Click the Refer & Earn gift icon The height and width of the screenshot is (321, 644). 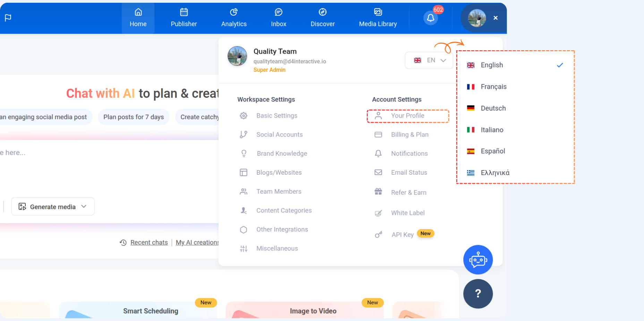tap(378, 191)
